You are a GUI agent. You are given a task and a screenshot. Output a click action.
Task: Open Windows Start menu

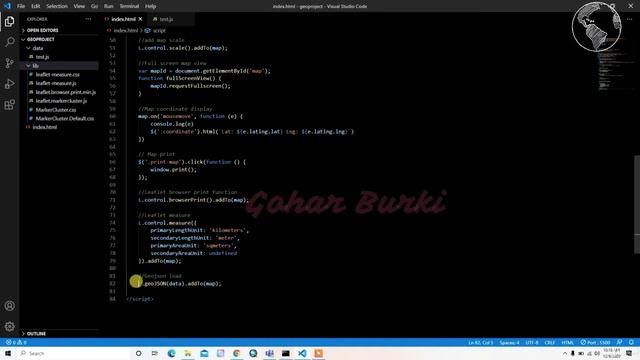8,353
